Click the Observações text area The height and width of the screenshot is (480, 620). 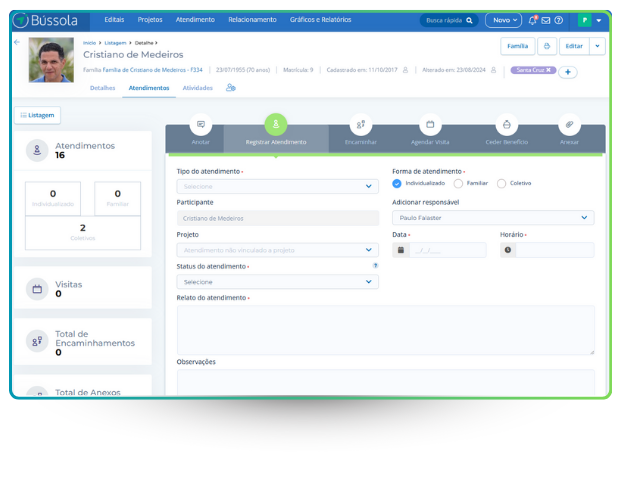[386, 382]
